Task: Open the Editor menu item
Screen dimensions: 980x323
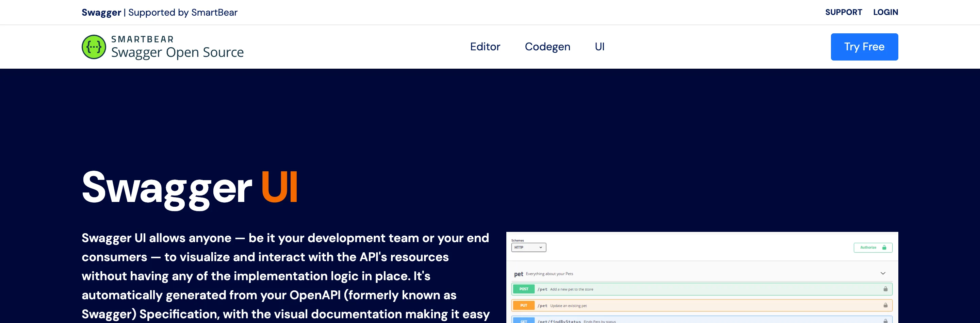Action: click(485, 47)
